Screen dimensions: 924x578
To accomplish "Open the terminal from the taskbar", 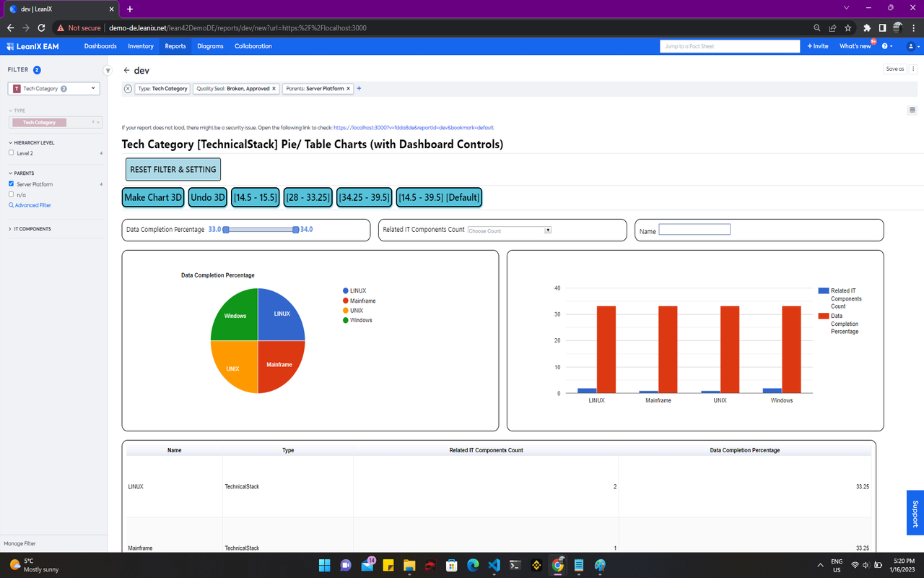I will tap(515, 565).
